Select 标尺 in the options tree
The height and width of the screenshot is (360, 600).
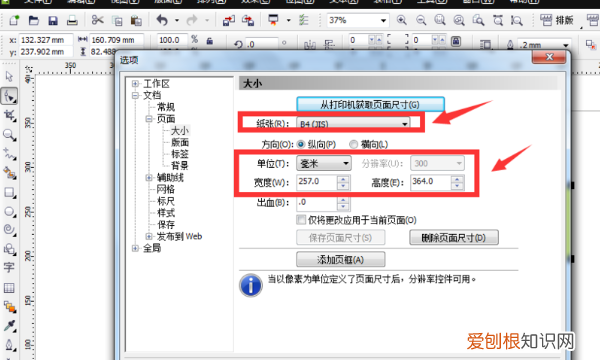coord(166,201)
